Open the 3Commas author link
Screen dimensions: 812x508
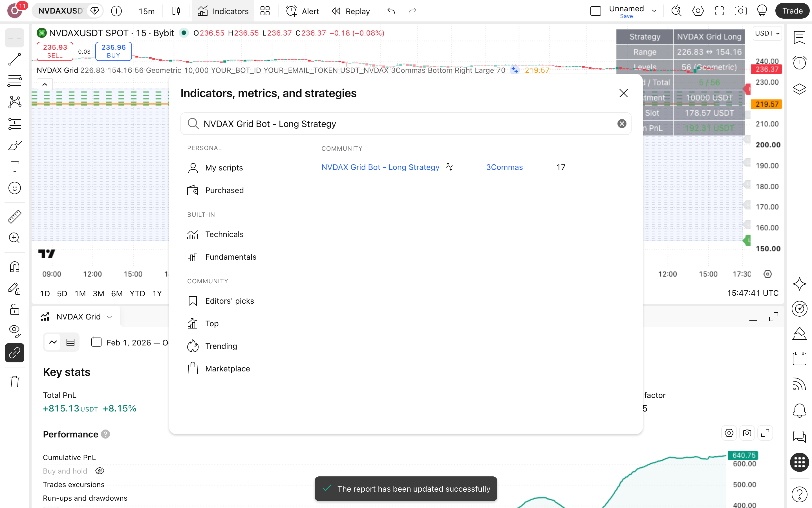tap(504, 167)
